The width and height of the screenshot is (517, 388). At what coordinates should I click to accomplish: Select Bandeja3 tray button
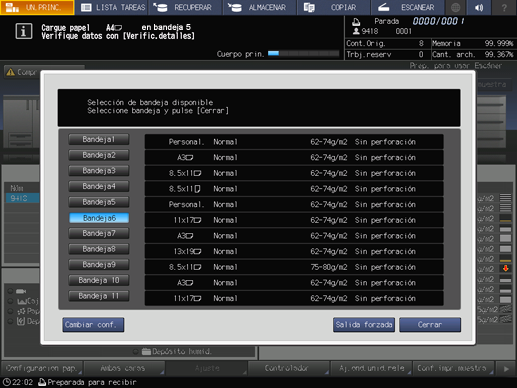[99, 171]
